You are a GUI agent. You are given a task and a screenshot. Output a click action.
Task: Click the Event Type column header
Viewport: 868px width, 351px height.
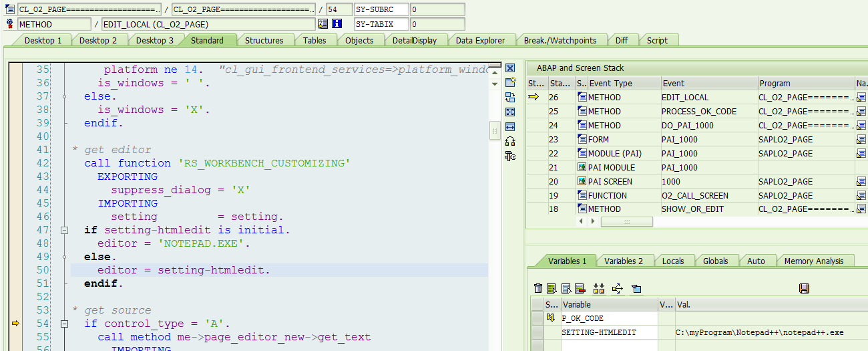[623, 84]
